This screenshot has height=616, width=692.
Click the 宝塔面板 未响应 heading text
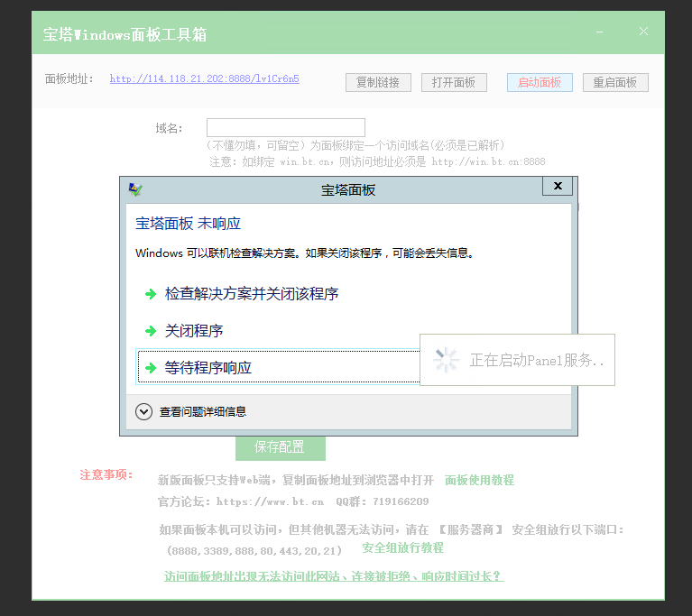(188, 224)
